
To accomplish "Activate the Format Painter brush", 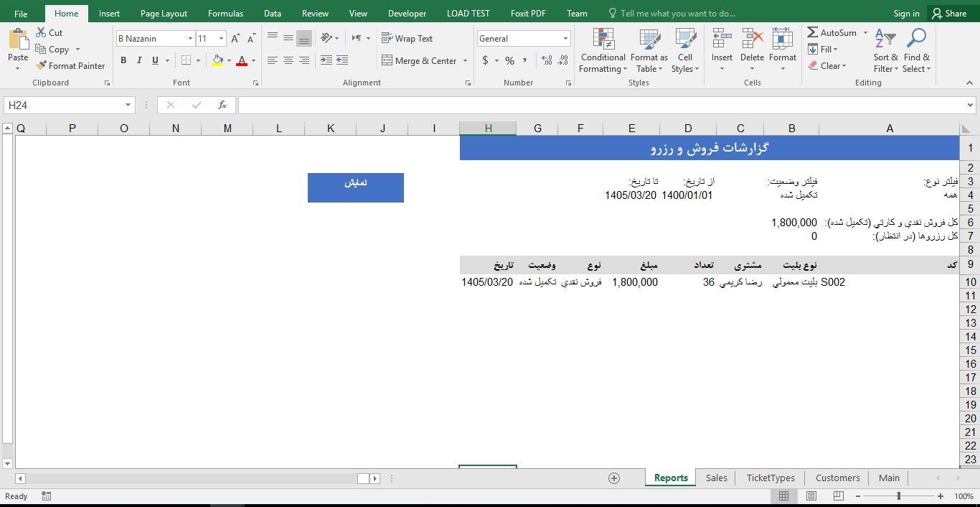I will pos(41,66).
